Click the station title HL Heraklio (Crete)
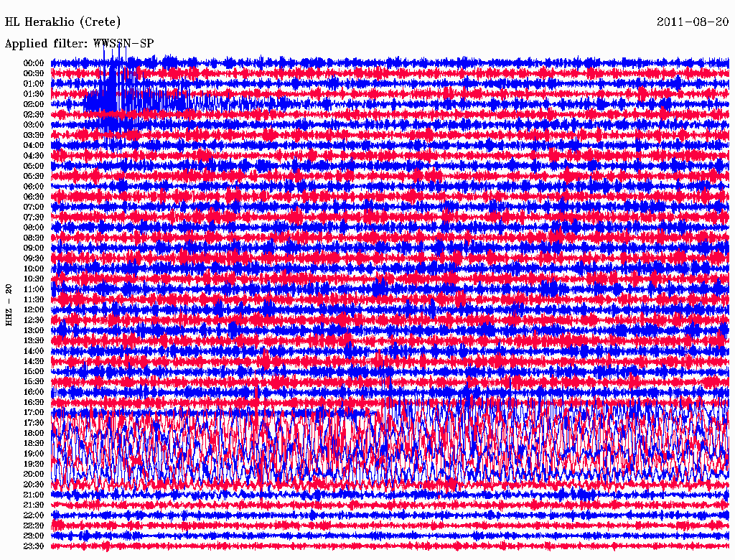 pyautogui.click(x=63, y=22)
